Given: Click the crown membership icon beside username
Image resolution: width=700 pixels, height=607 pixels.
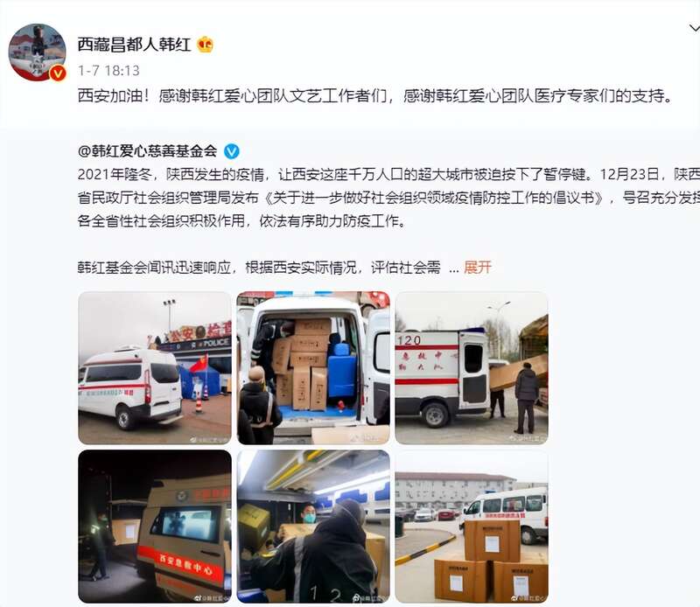Looking at the screenshot, I should coord(205,45).
